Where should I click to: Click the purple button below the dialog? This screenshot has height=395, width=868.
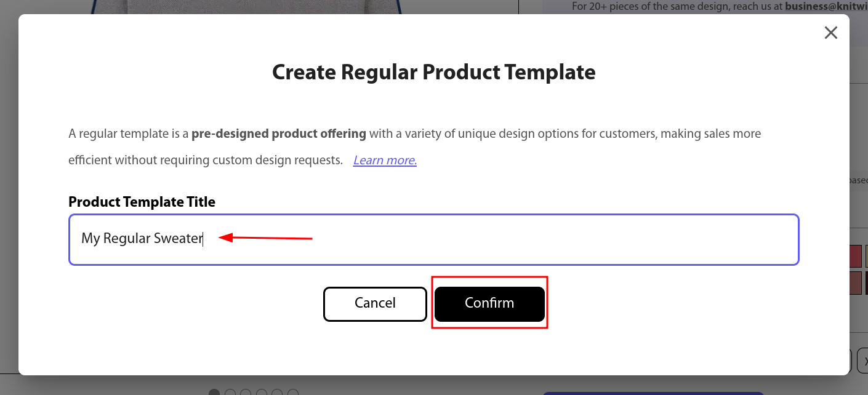(653, 393)
